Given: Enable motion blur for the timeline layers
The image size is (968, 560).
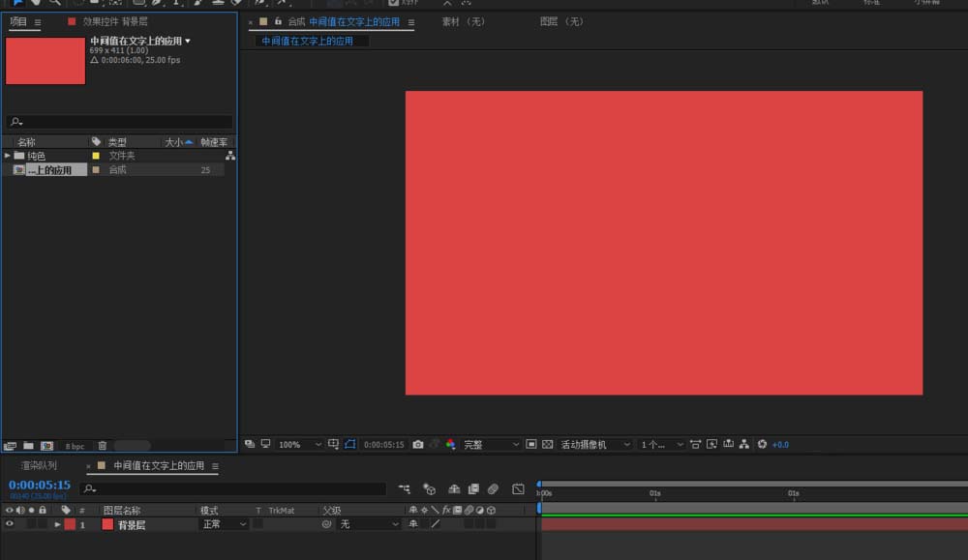Looking at the screenshot, I should pos(493,489).
